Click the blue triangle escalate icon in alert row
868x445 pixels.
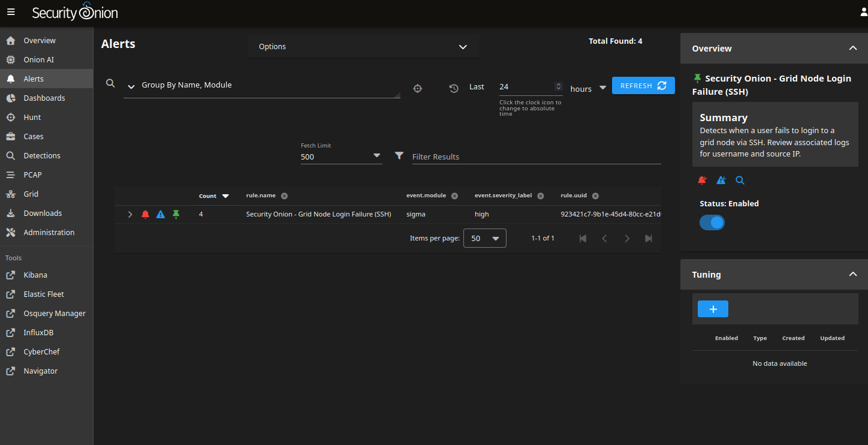(x=160, y=214)
